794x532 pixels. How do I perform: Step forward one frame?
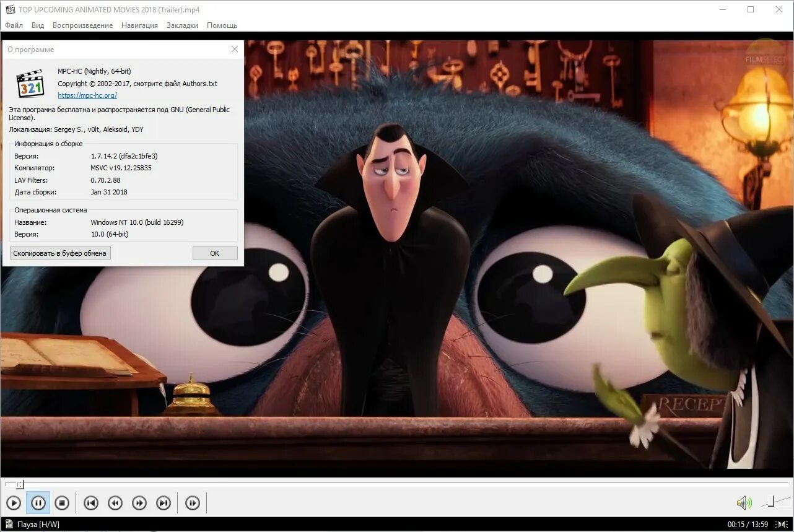[x=193, y=503]
